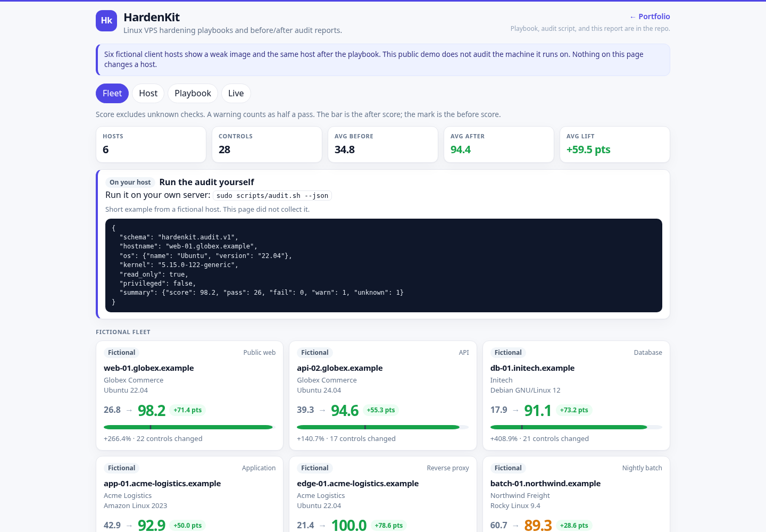Open the Live tab
The width and height of the screenshot is (766, 532).
[236, 93]
